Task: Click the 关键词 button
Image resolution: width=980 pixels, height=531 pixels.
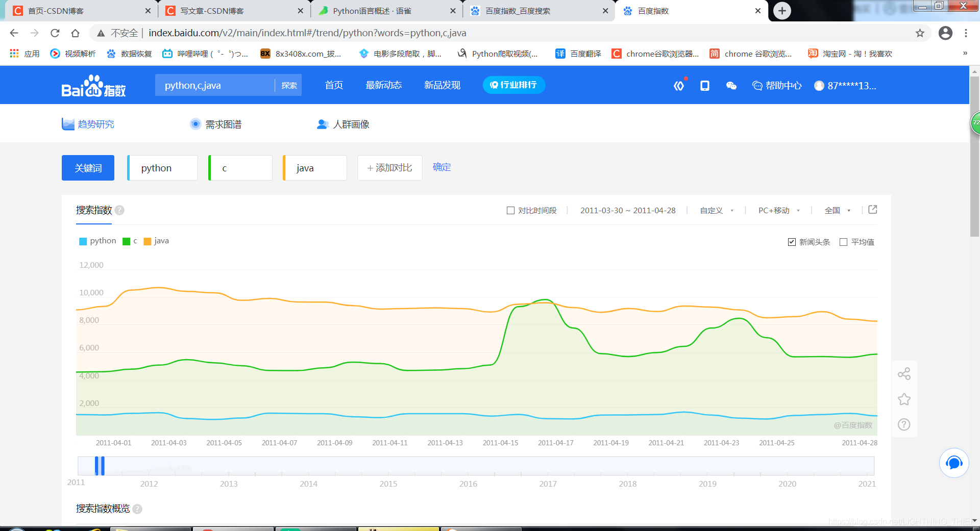Action: (88, 168)
